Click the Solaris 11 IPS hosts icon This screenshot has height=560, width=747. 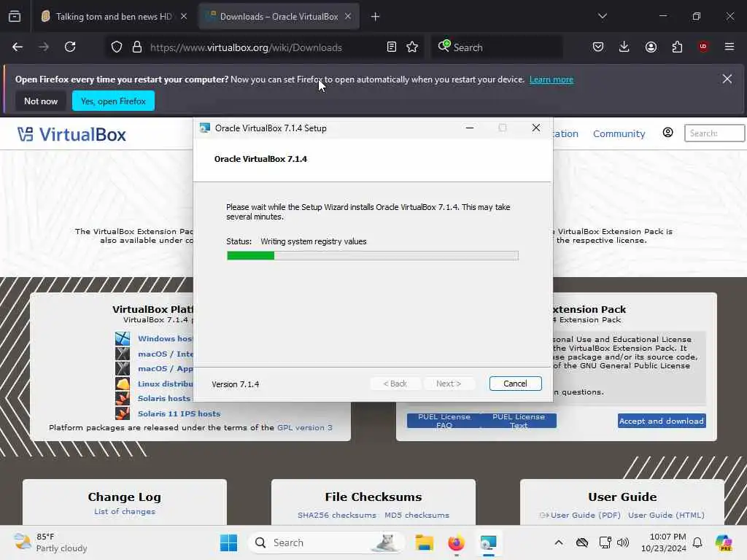pyautogui.click(x=123, y=413)
